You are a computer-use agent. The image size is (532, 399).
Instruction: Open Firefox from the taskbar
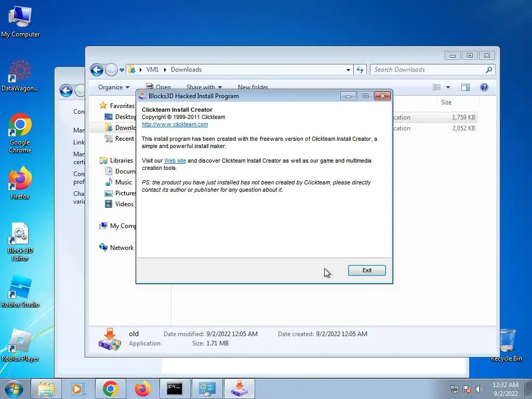coord(142,389)
